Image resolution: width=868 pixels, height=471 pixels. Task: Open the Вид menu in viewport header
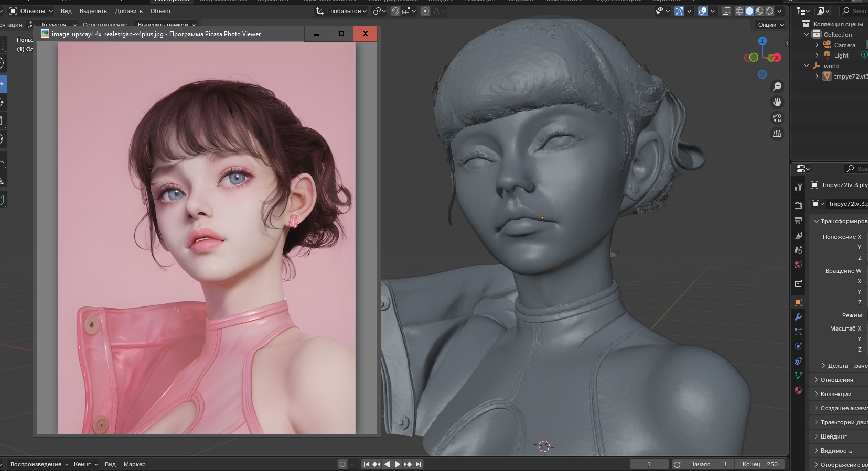click(x=66, y=11)
